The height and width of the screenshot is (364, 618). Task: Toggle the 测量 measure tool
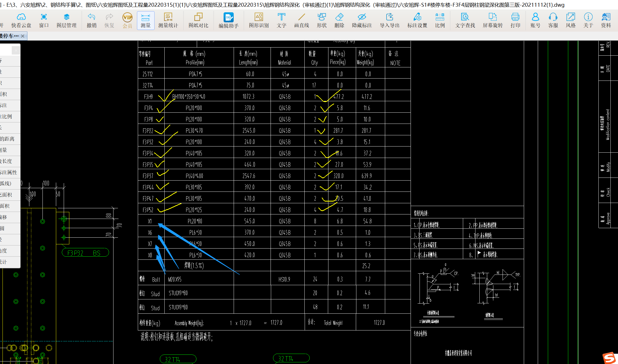coord(146,20)
